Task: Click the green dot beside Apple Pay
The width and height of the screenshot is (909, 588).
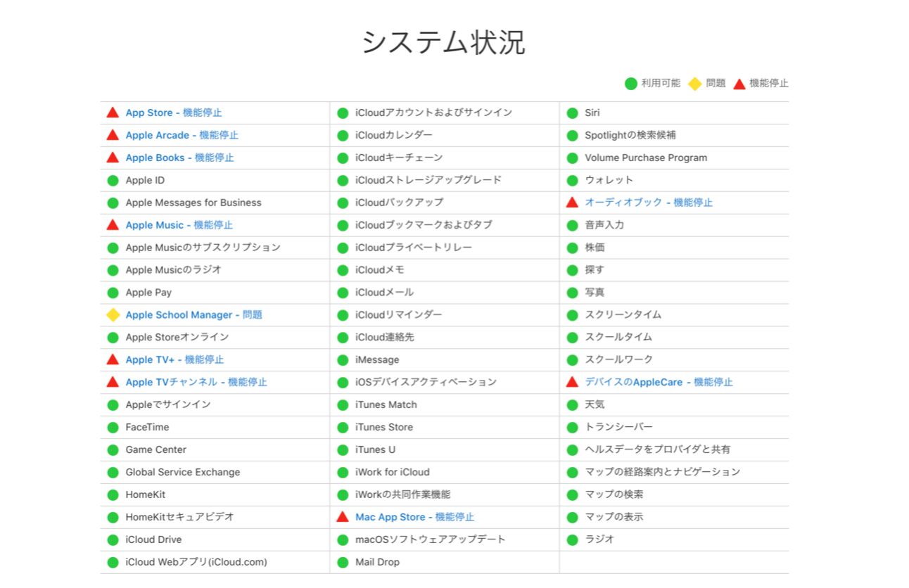Action: pos(113,293)
